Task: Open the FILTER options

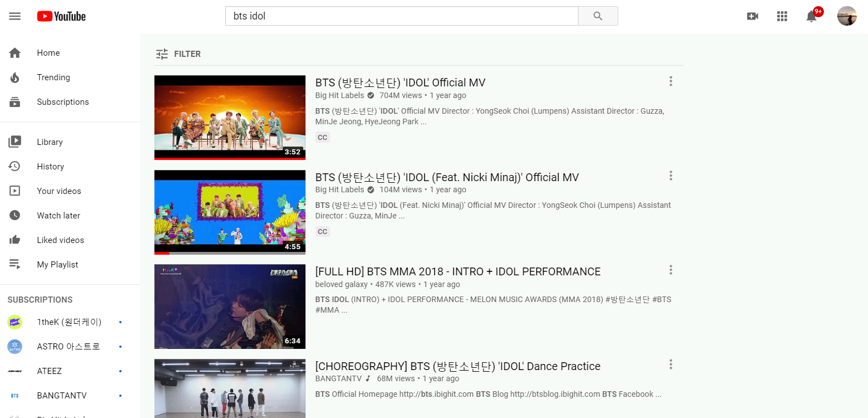Action: coord(178,54)
